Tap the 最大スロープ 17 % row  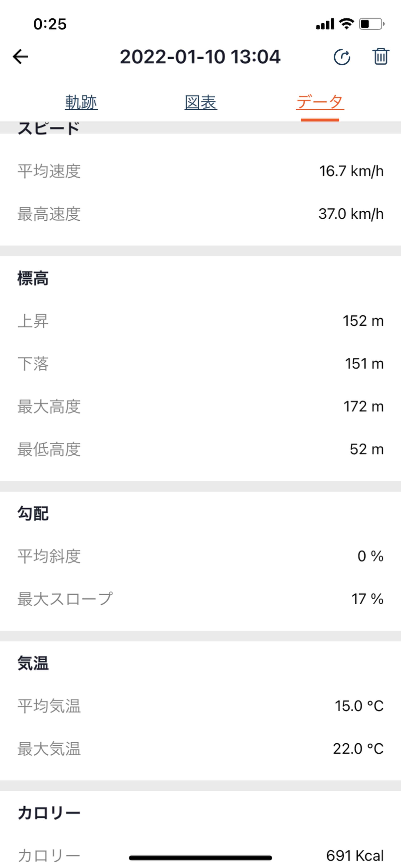point(200,599)
